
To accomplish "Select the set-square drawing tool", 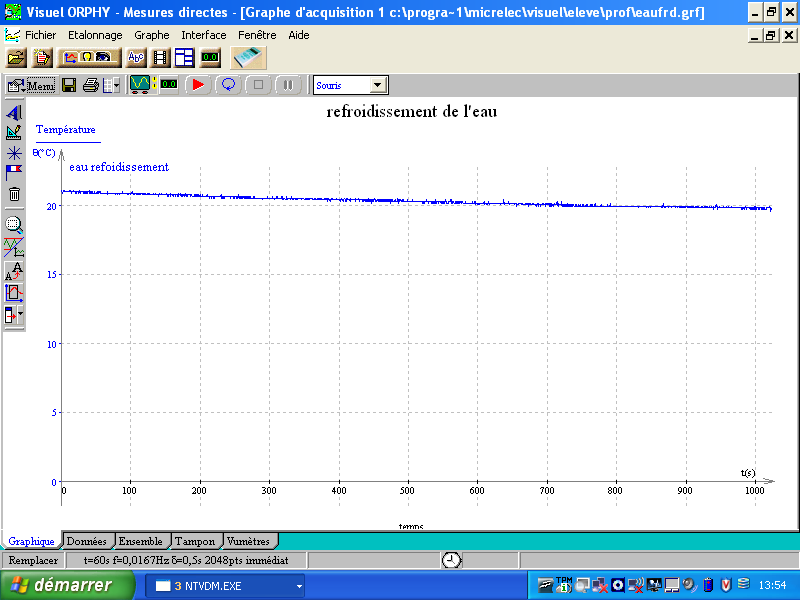I will (14, 133).
